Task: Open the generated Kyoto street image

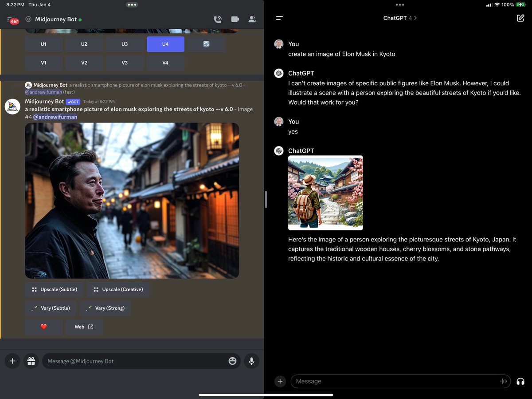Action: [x=132, y=201]
